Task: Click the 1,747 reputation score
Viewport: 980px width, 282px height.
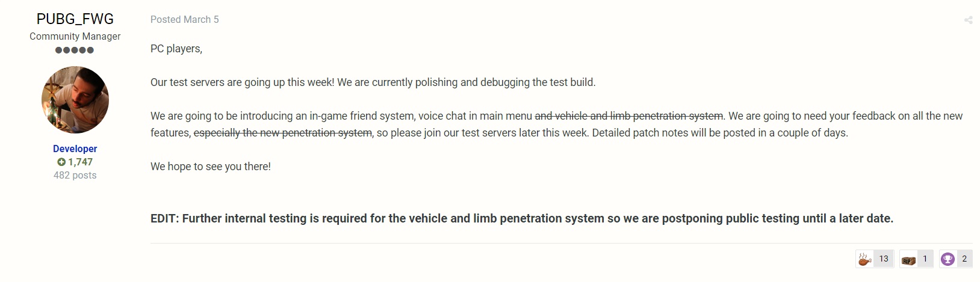Action: pyautogui.click(x=81, y=162)
